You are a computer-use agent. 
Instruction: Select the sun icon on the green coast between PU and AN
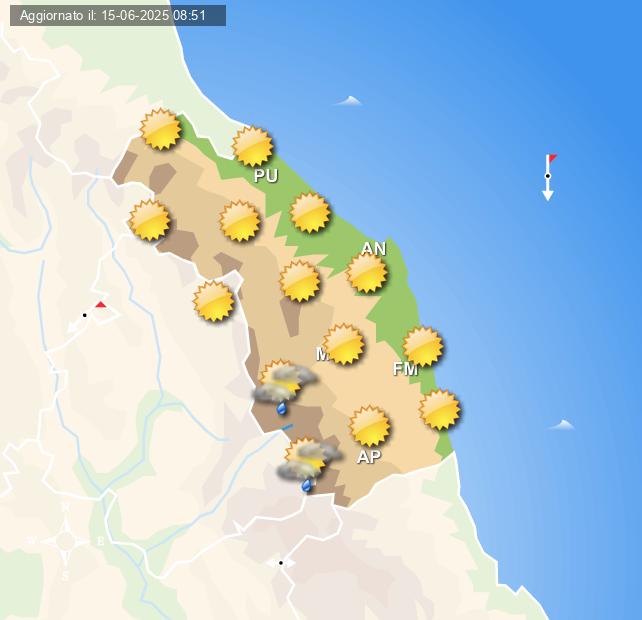click(x=310, y=213)
